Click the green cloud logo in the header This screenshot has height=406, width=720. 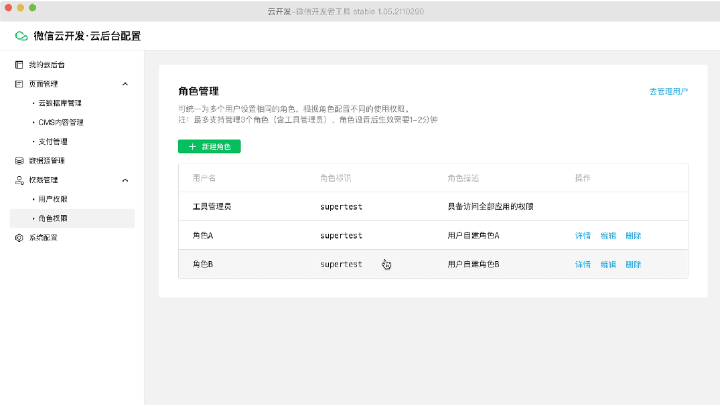21,36
